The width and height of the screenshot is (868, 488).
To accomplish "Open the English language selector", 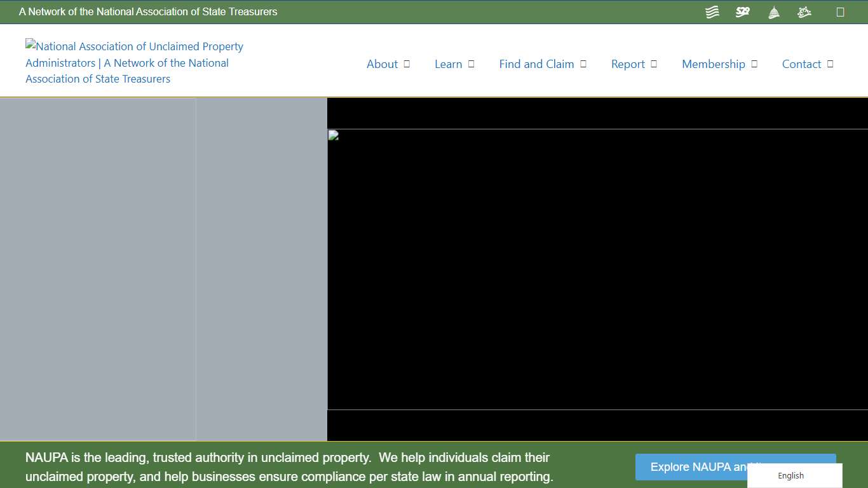I will [790, 475].
